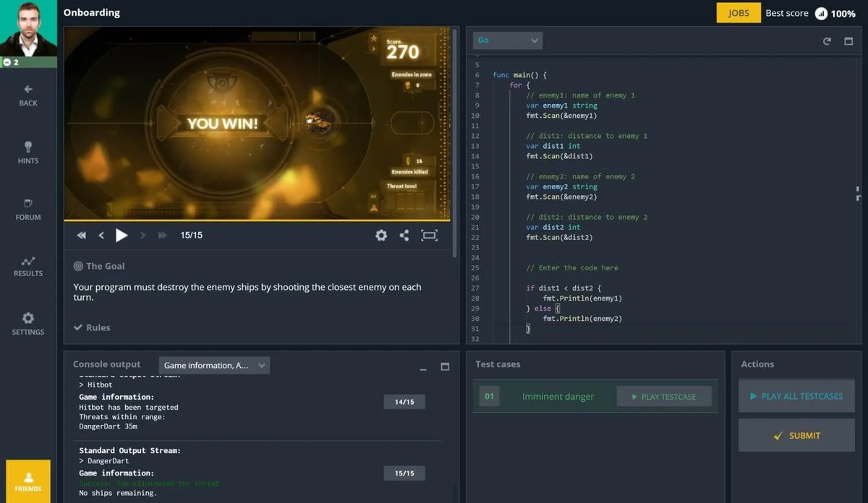The height and width of the screenshot is (503, 868).
Task: Click 'No ships remaining.' console line
Action: point(117,493)
